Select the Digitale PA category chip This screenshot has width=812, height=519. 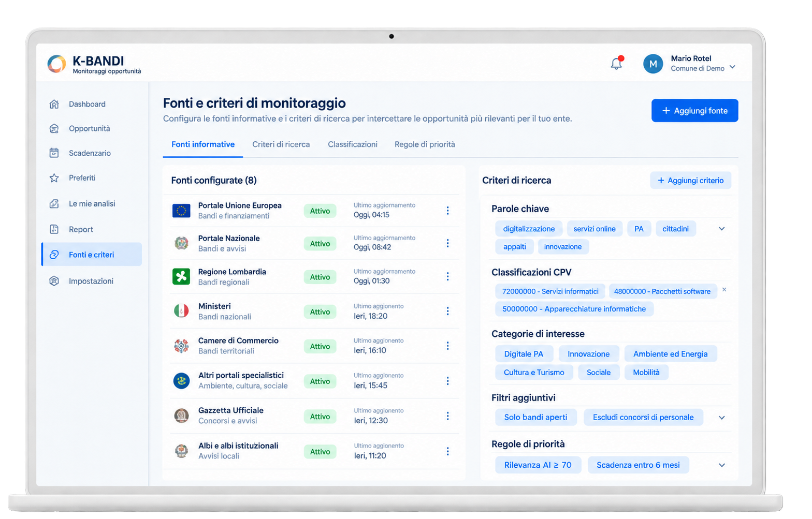(x=524, y=354)
